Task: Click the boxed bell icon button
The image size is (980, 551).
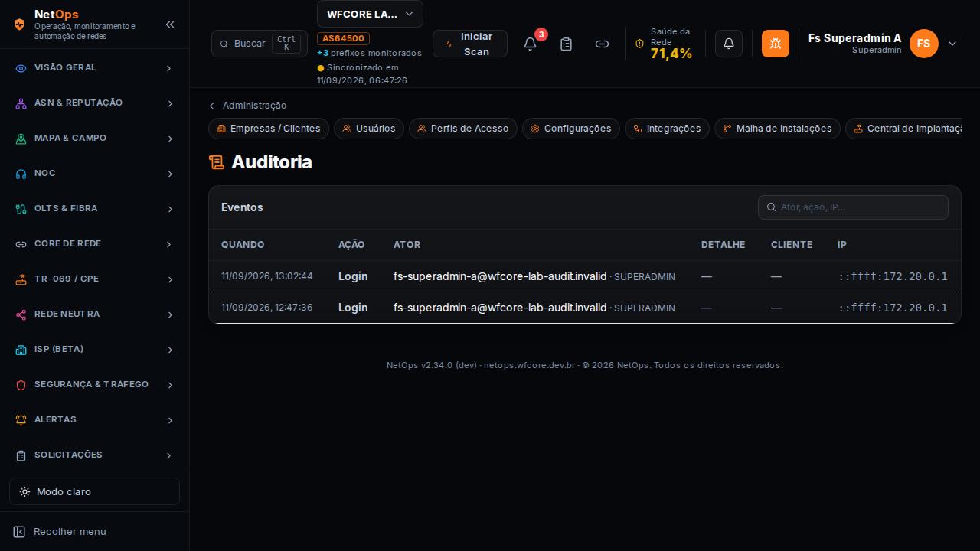Action: click(x=729, y=44)
